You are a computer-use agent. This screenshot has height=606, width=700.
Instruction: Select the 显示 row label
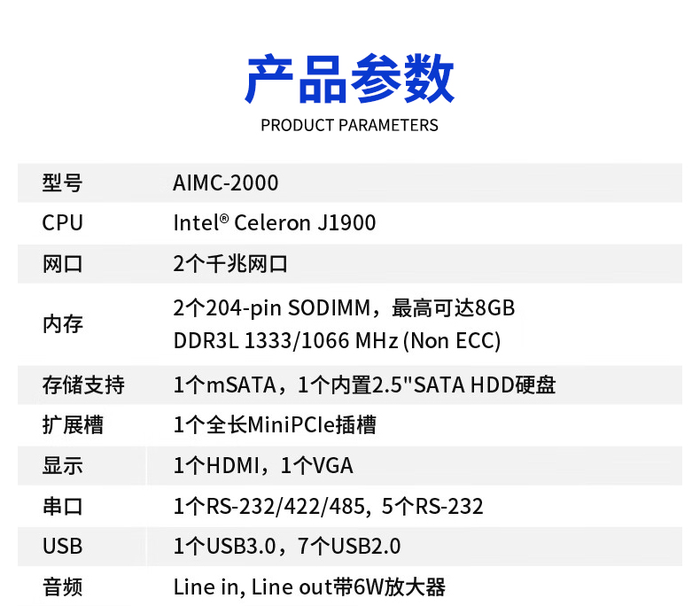(x=62, y=466)
